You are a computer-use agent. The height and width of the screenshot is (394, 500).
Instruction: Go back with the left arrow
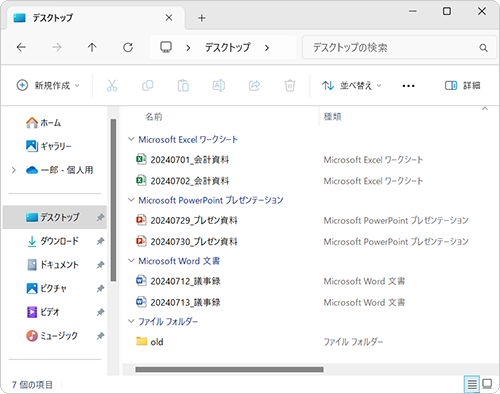coord(21,47)
